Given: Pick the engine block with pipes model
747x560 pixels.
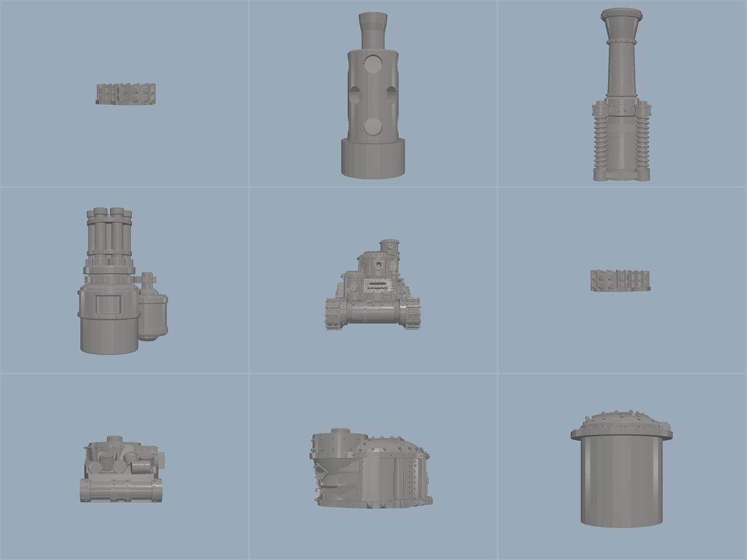Looking at the screenshot, I should tap(123, 468).
